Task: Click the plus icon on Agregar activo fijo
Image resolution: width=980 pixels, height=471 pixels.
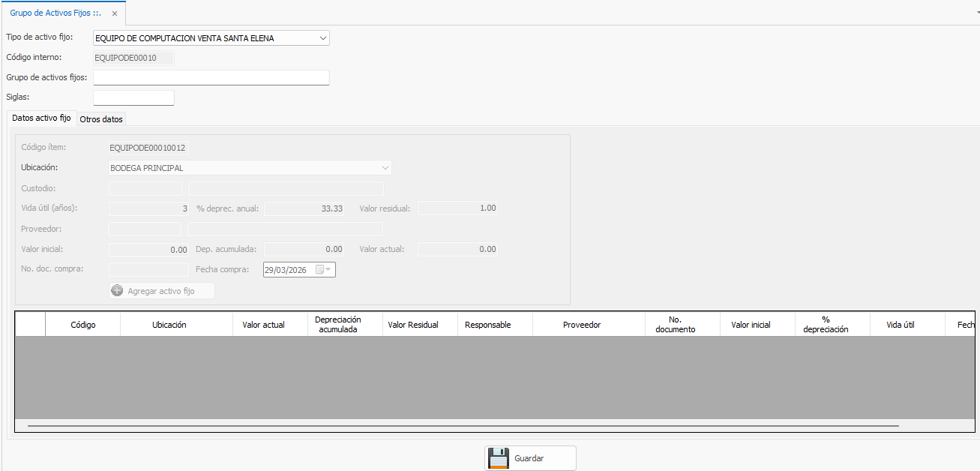Action: 117,291
